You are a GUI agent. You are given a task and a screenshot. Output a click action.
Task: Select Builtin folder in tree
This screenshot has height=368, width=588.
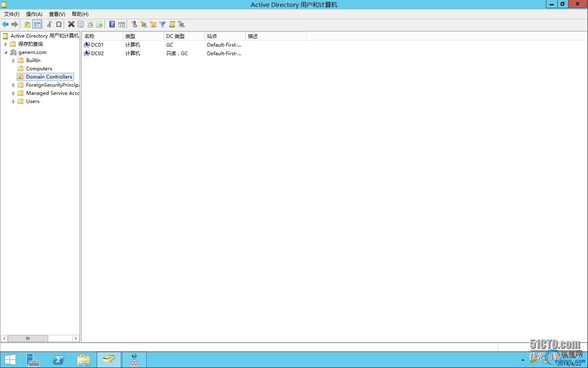(x=33, y=61)
